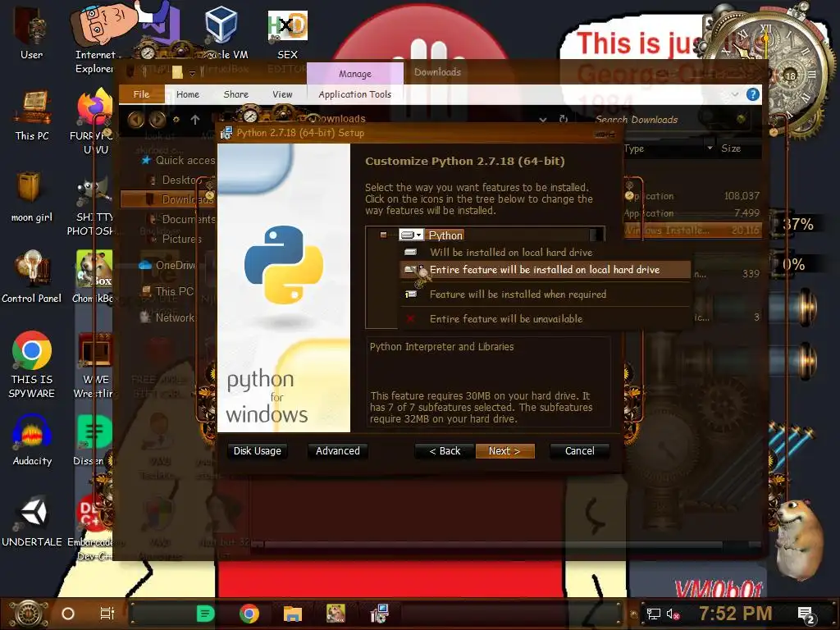Open Chrome from the taskbar
This screenshot has height=630, width=840.
[x=249, y=614]
